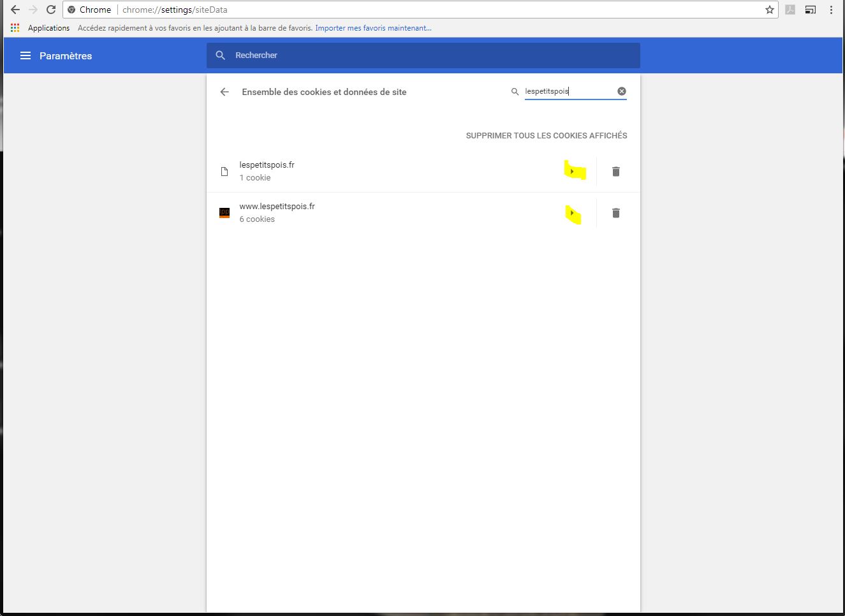Click the 'Importer mes favoris maintenant' link
845x616 pixels.
pos(373,28)
